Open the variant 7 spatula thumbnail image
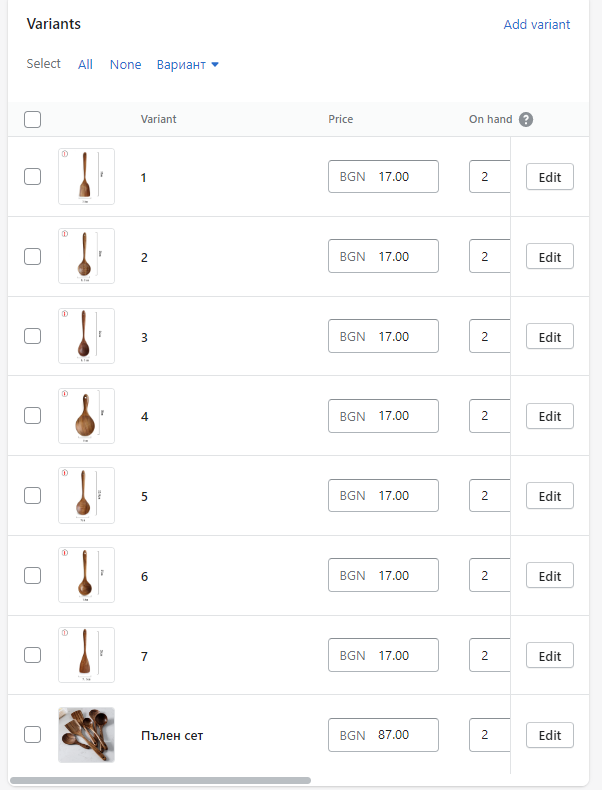The image size is (602, 790). (x=86, y=655)
